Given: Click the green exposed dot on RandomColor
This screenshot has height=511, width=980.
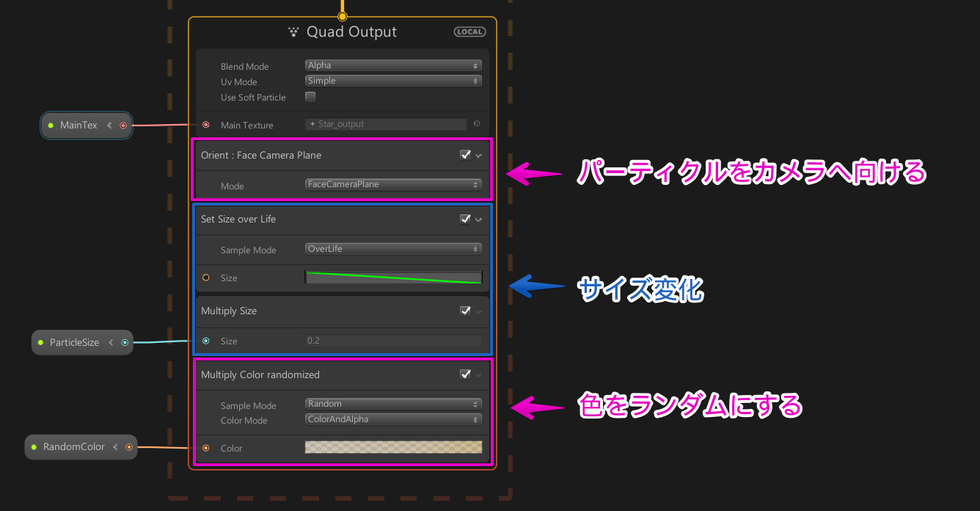Looking at the screenshot, I should click(x=34, y=446).
